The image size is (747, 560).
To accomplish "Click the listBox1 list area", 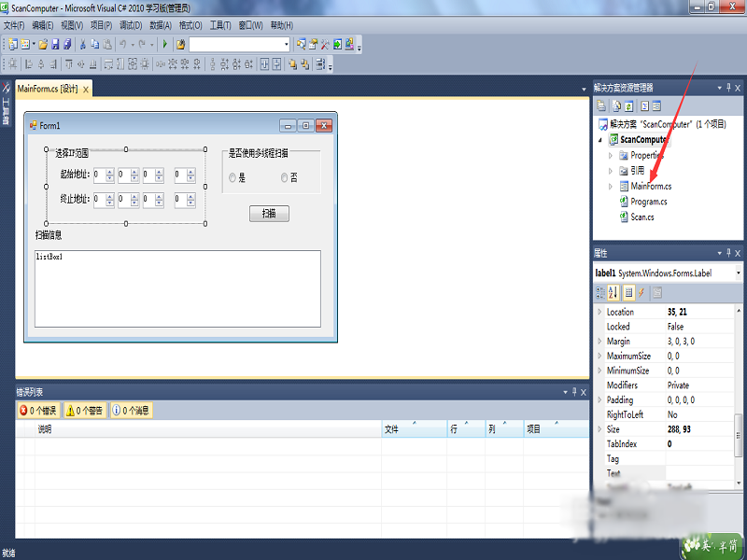I will pyautogui.click(x=177, y=288).
